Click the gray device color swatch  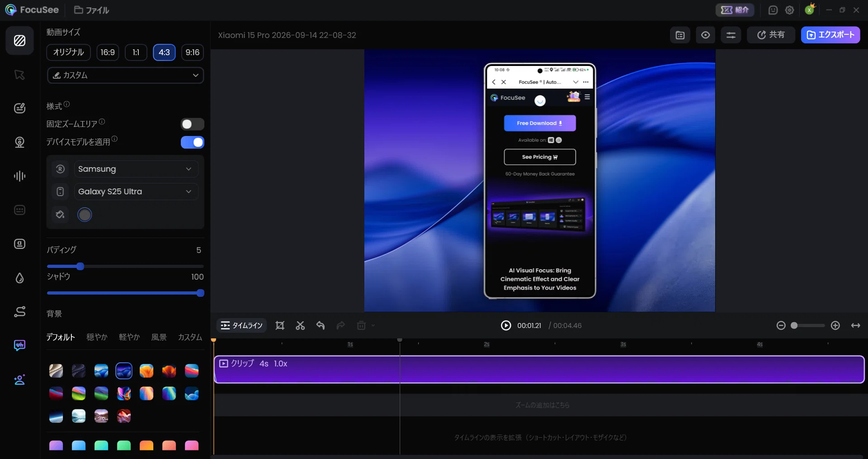(85, 215)
